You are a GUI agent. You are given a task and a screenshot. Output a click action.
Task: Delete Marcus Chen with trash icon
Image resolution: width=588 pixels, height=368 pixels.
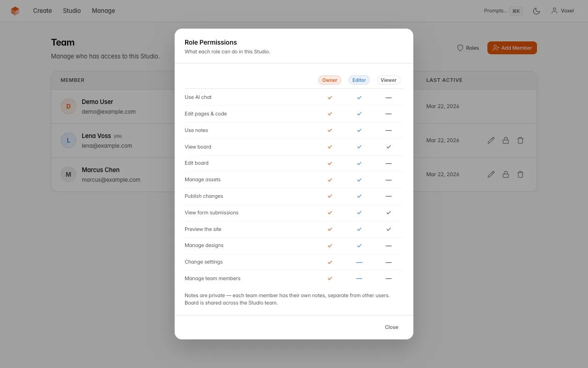(520, 174)
